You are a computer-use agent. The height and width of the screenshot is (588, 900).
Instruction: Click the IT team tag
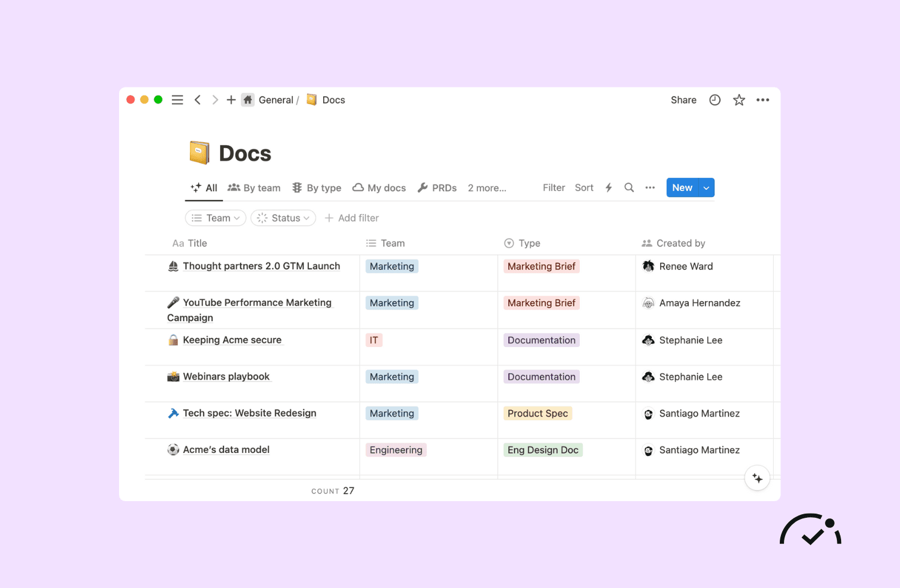coord(374,340)
